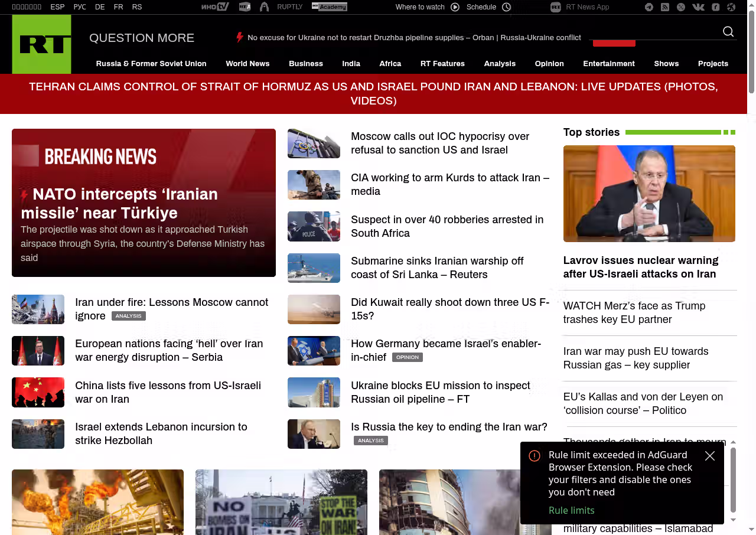The width and height of the screenshot is (756, 535).
Task: Go to the Opinion section
Action: [549, 64]
